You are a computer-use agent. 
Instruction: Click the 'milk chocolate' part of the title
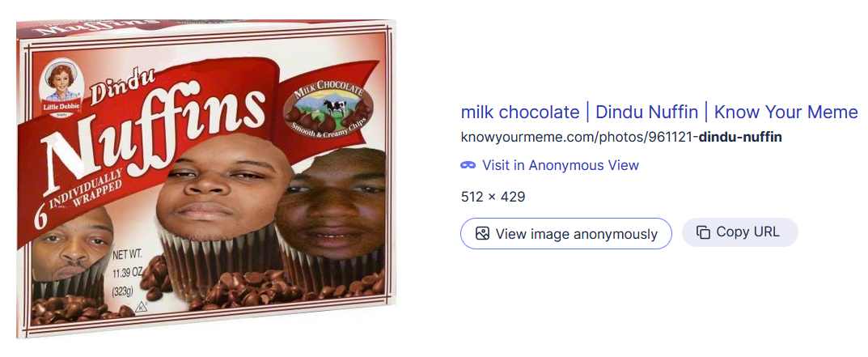pyautogui.click(x=520, y=112)
